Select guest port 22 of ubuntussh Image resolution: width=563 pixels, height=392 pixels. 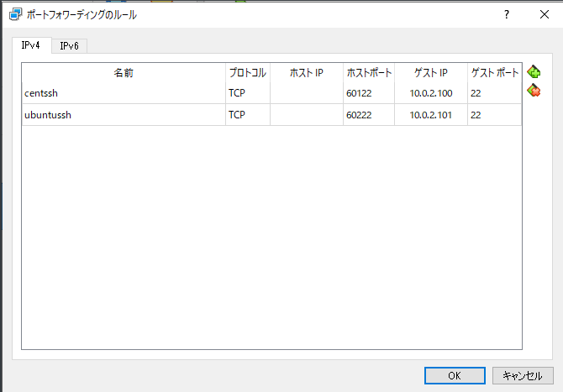(495, 115)
